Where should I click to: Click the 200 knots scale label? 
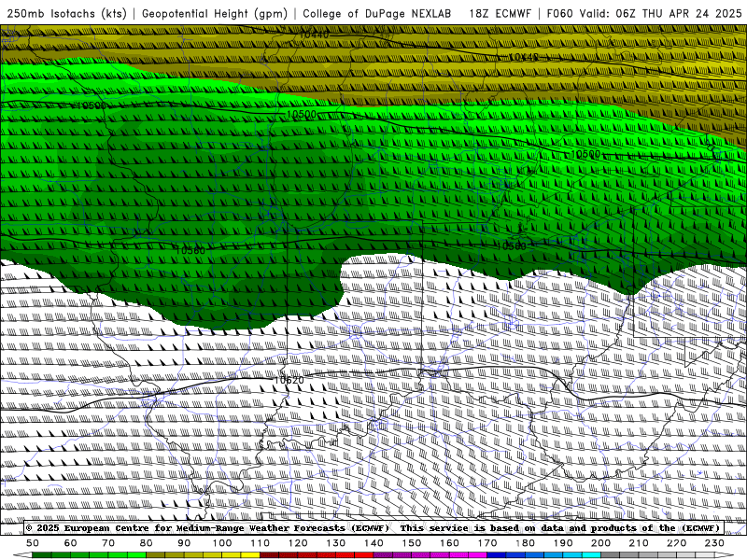[x=600, y=543]
